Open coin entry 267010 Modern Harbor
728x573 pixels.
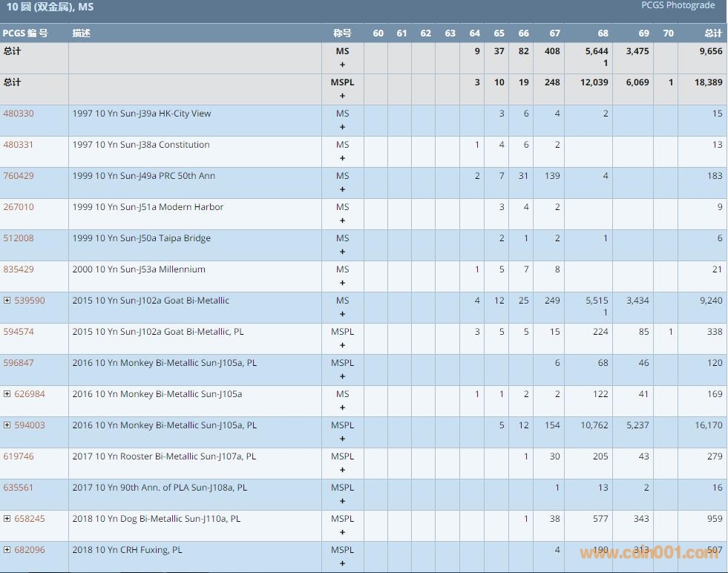click(x=19, y=207)
